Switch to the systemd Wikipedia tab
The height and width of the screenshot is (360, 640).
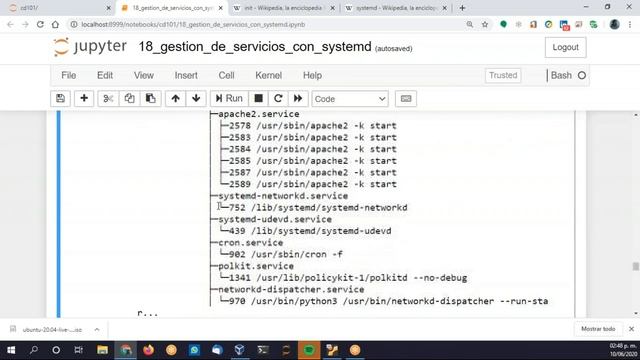coord(395,8)
